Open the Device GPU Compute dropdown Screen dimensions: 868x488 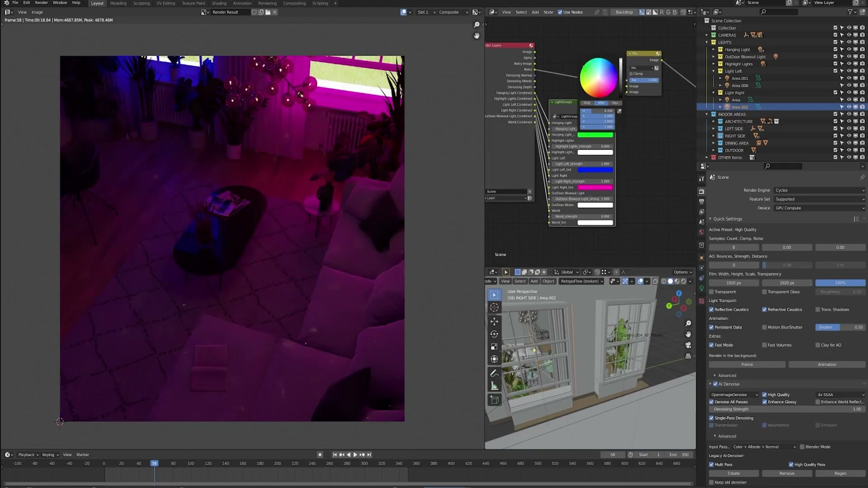pos(820,208)
